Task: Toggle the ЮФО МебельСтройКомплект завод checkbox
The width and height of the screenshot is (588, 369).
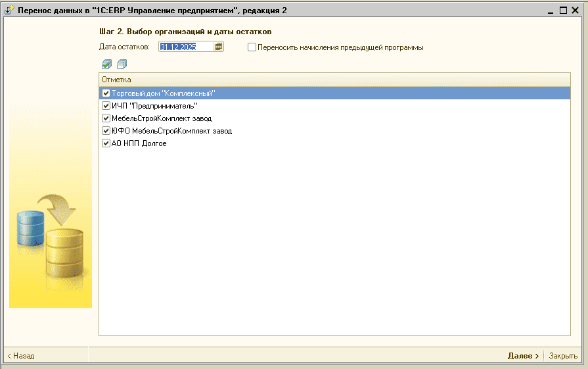Action: tap(106, 131)
